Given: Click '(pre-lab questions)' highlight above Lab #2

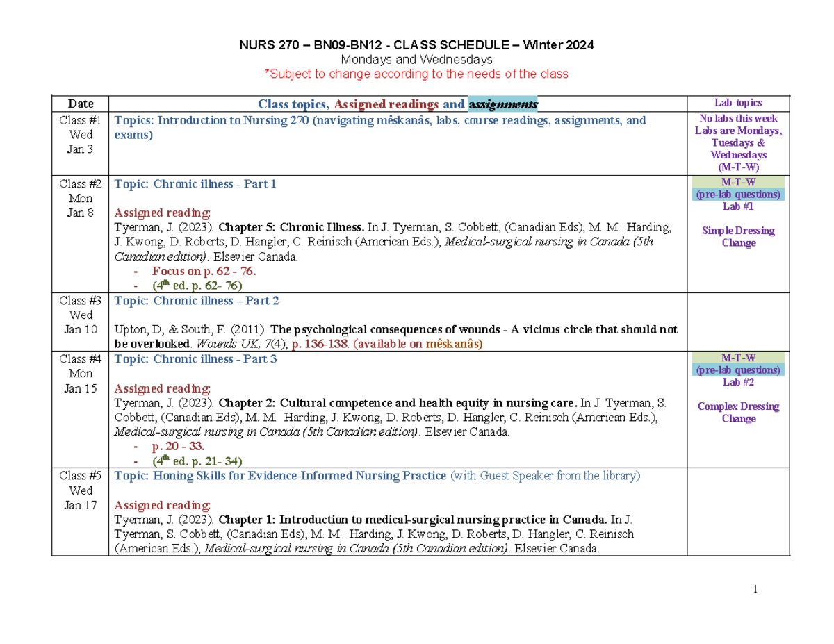Looking at the screenshot, I should point(739,370).
